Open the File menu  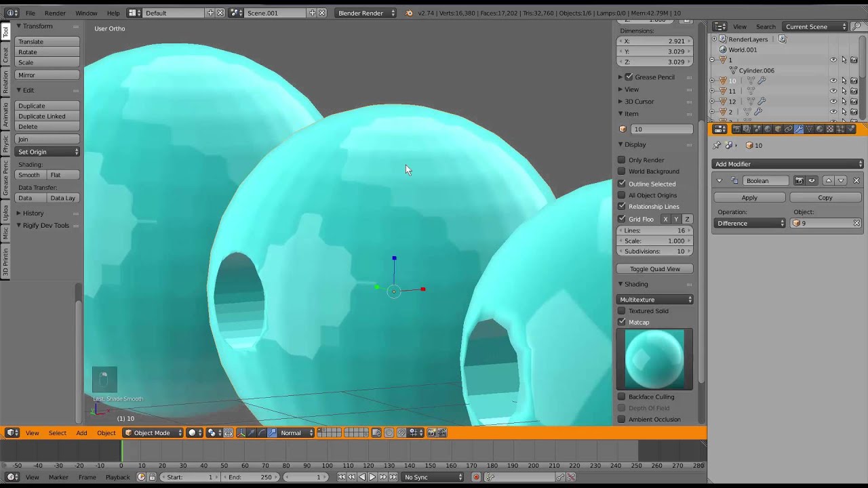point(31,13)
